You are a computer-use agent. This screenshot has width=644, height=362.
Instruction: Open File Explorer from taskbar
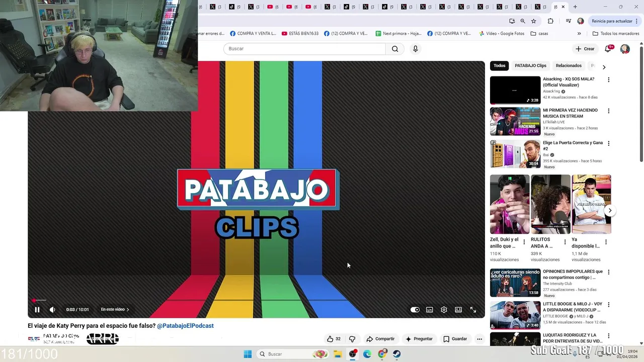[x=338, y=354]
